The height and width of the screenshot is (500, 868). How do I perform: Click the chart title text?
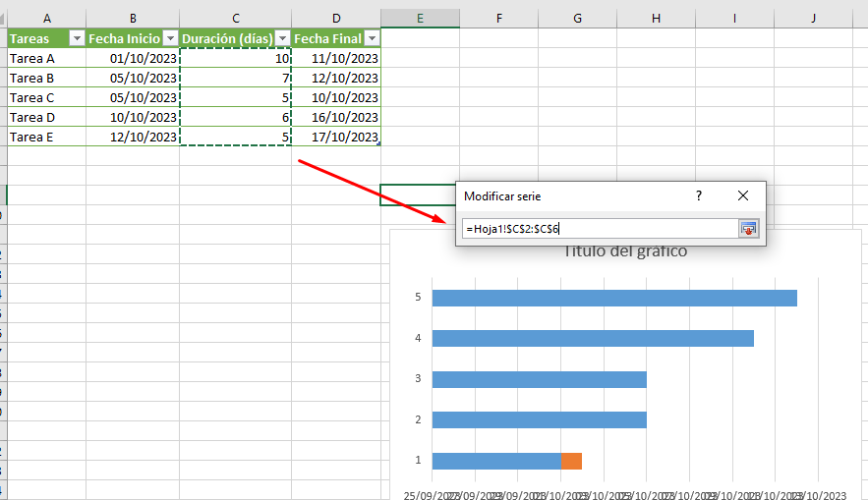pyautogui.click(x=624, y=251)
